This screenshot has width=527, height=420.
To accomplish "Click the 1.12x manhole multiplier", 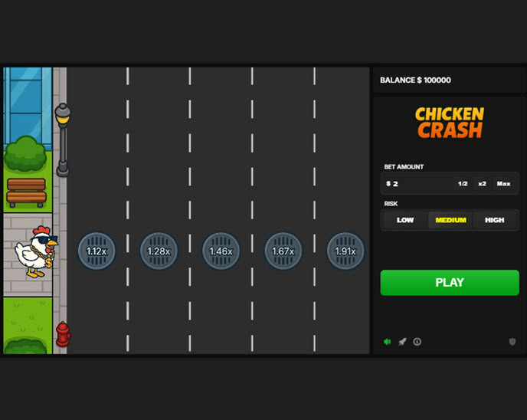I will pyautogui.click(x=97, y=251).
